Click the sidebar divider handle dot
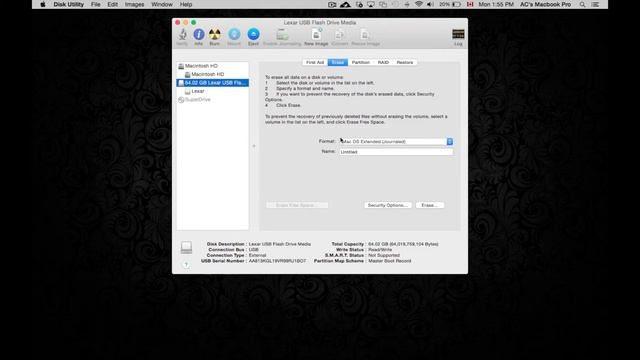Image resolution: width=640 pixels, height=360 pixels. [254, 146]
